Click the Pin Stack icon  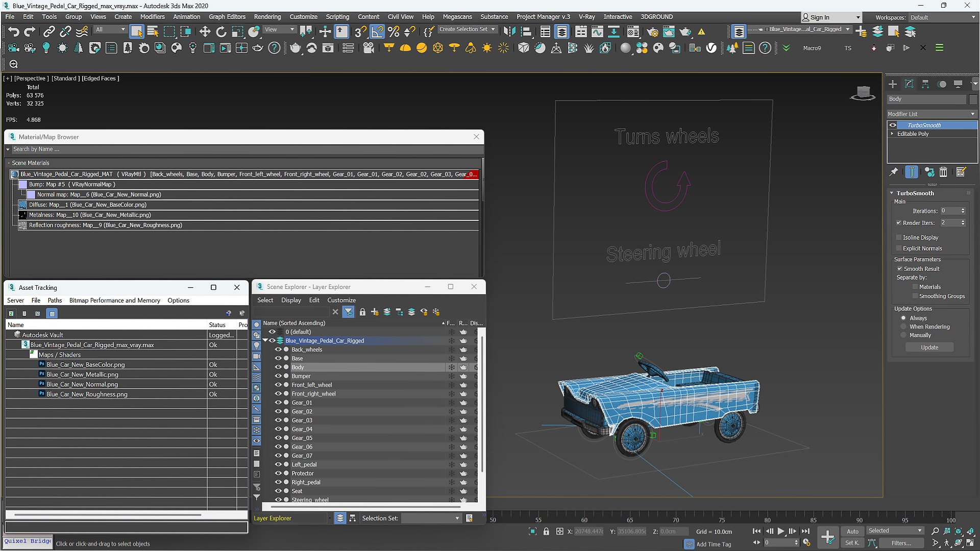[x=894, y=172]
